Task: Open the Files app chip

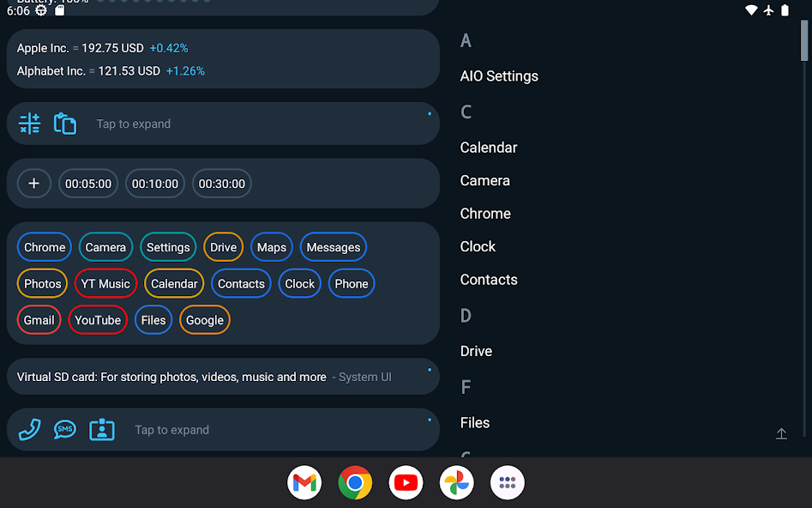Action: (153, 320)
